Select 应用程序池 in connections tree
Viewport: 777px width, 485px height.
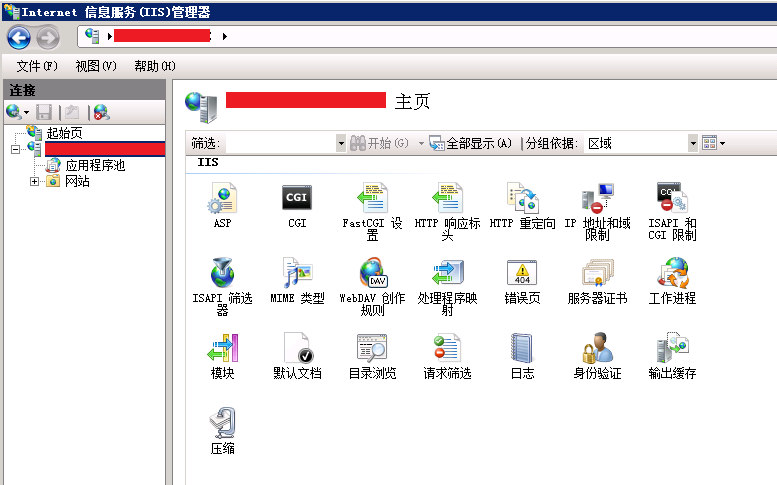click(94, 165)
